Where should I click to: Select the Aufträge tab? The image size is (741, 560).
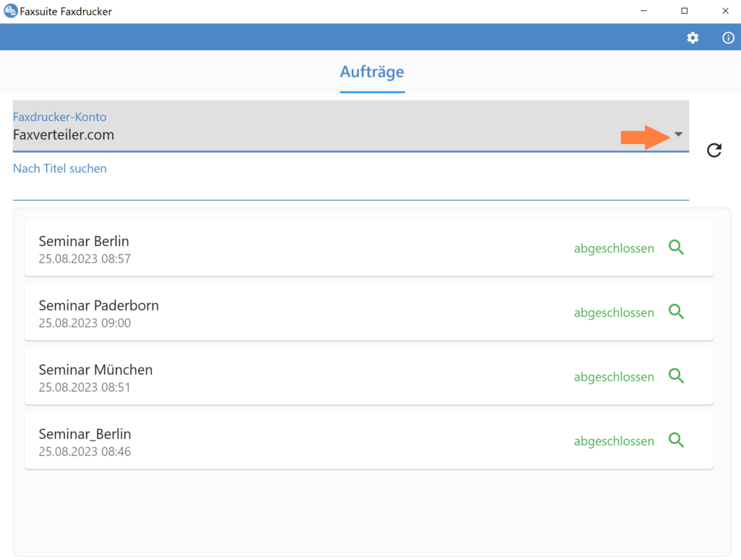coord(372,72)
